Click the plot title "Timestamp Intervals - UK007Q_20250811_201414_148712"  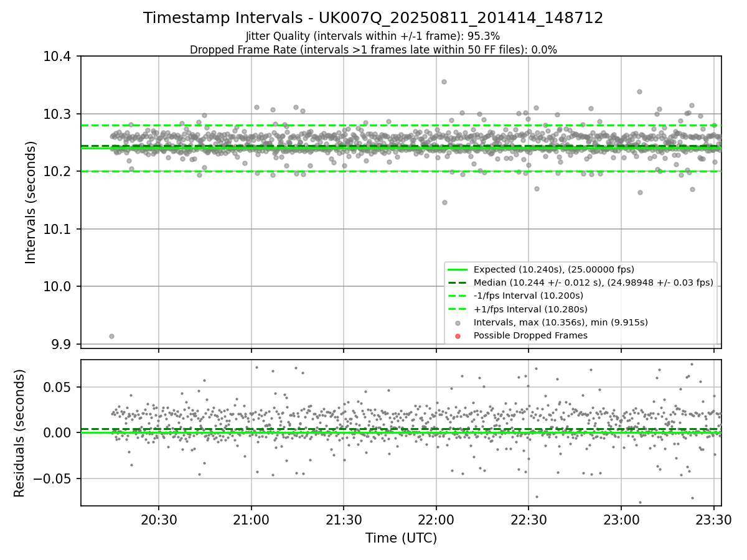tap(374, 18)
